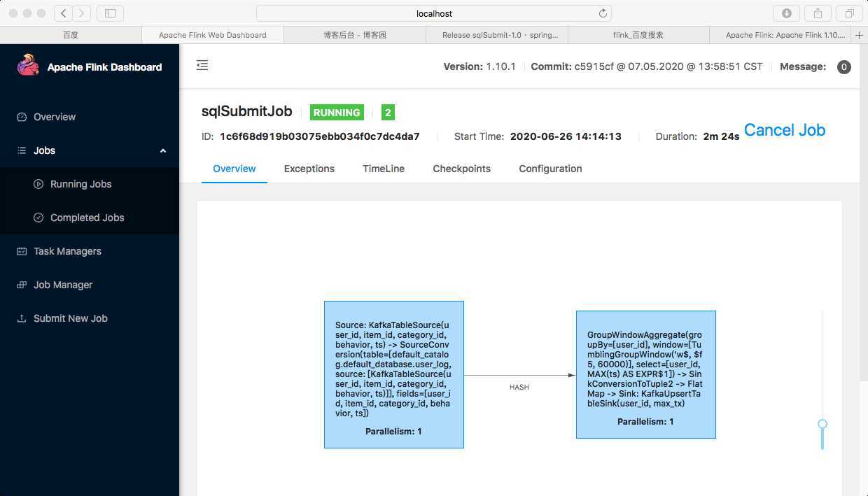Click the Completed Jobs check-circle icon
868x496 pixels.
click(38, 218)
